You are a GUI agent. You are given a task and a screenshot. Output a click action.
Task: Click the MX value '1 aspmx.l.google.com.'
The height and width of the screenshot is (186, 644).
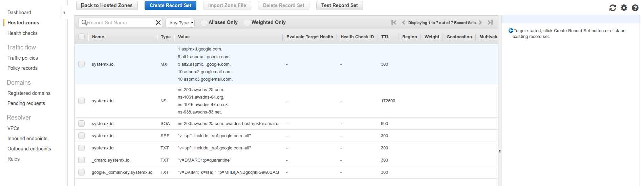pyautogui.click(x=200, y=49)
